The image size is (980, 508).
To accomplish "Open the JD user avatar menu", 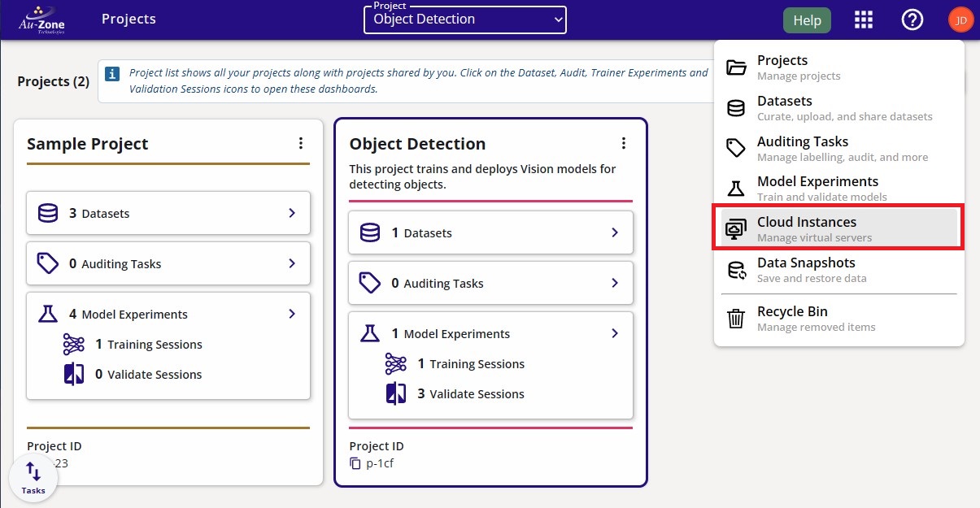I will 960,20.
